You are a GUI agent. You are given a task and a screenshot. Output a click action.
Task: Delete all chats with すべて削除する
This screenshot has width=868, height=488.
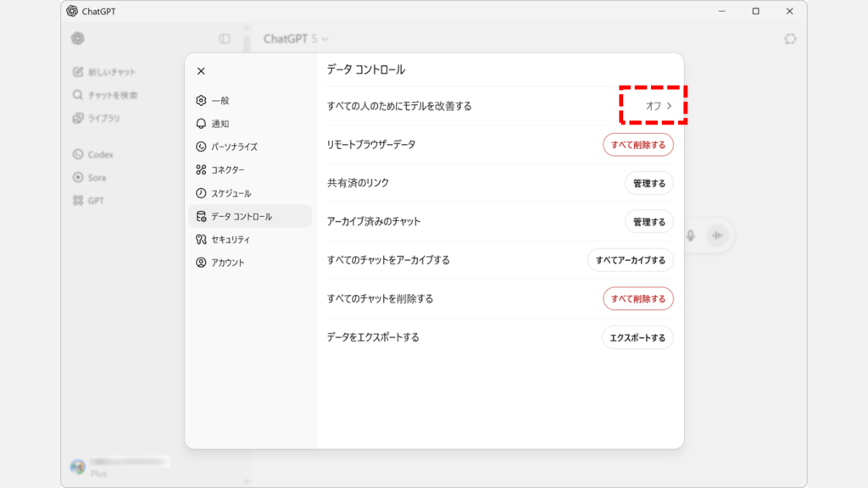[x=638, y=299]
